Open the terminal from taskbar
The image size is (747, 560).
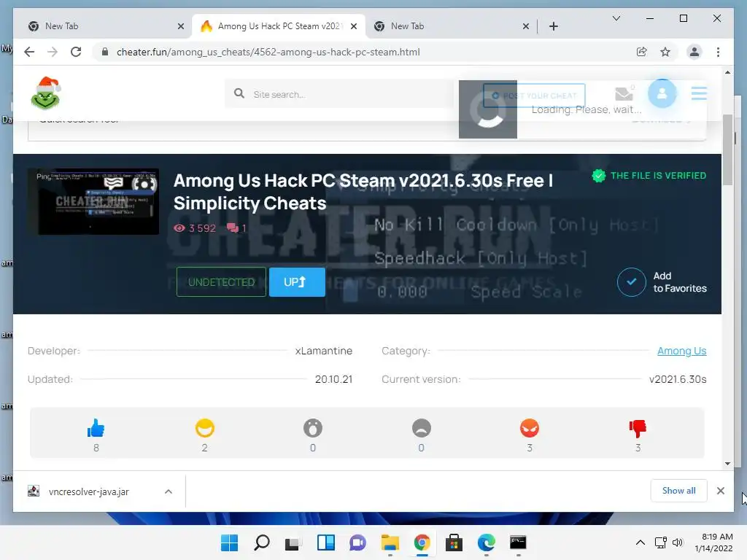518,542
